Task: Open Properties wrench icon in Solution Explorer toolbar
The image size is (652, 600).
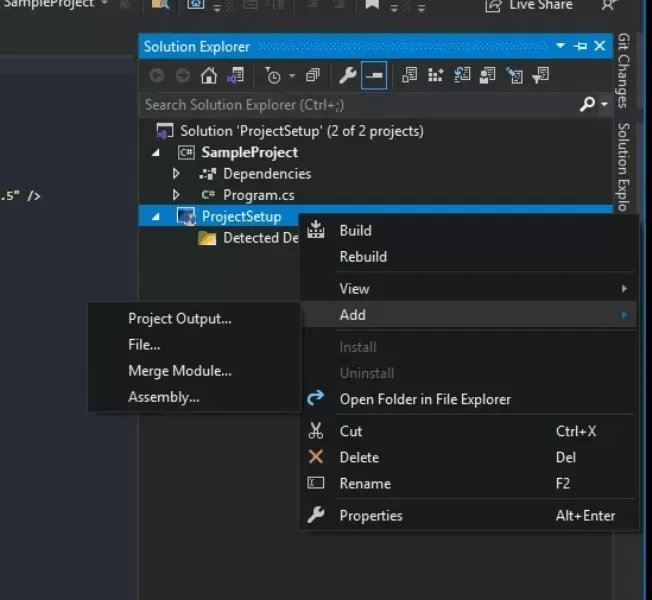Action: (347, 76)
